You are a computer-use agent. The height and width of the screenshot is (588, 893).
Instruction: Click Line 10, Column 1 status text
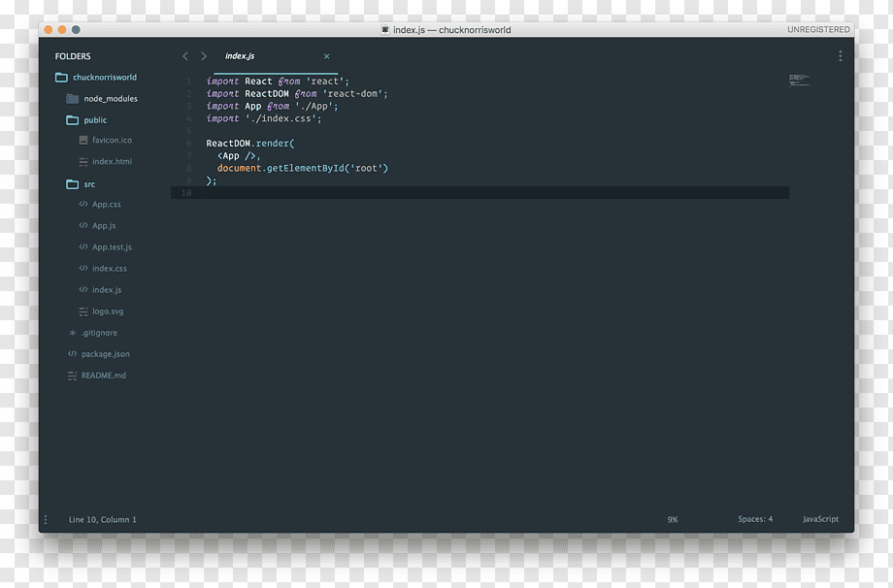tap(102, 520)
